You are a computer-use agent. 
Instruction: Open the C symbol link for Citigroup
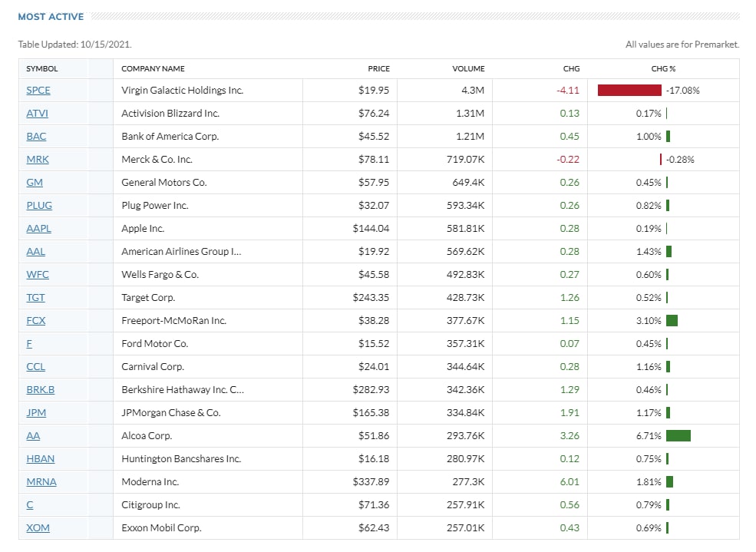(x=30, y=504)
